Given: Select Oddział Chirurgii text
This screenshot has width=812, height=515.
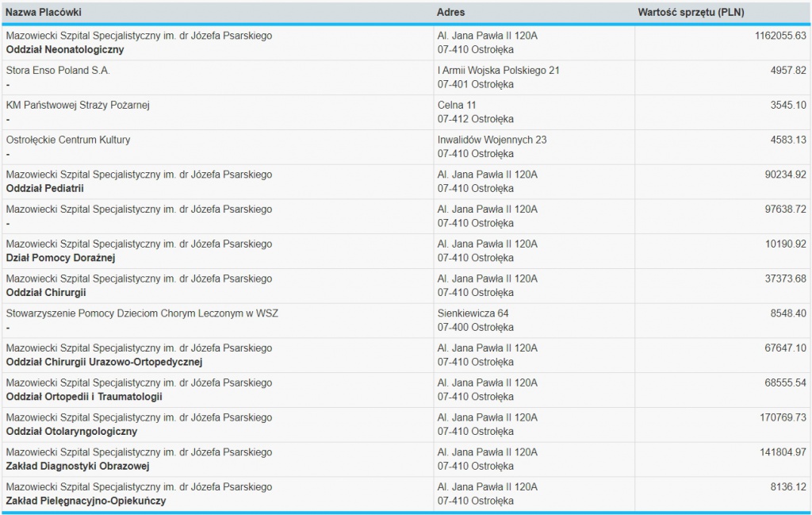Looking at the screenshot, I should tap(45, 293).
